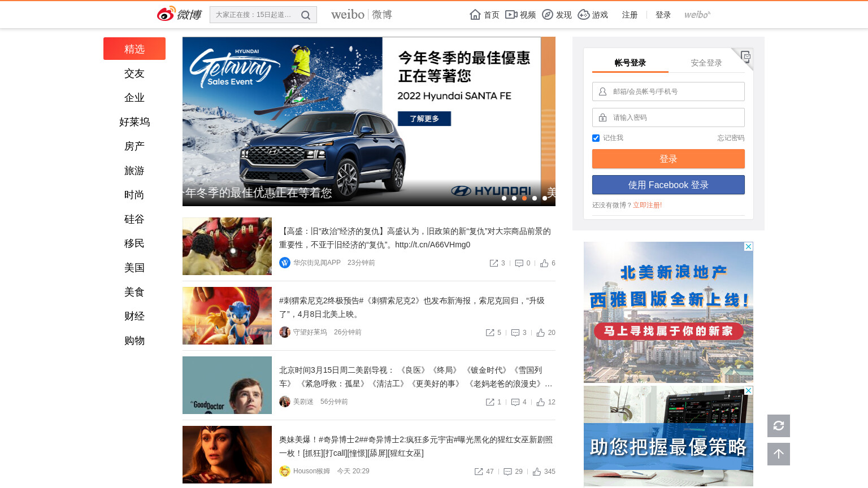The height and width of the screenshot is (488, 868).
Task: Open the 游戏 games icon
Action: click(584, 15)
